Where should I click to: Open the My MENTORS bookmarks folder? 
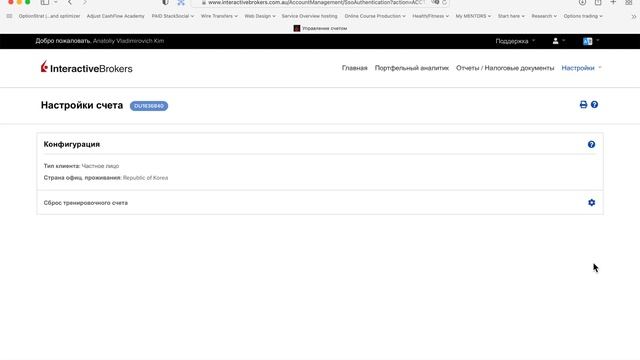(x=473, y=16)
